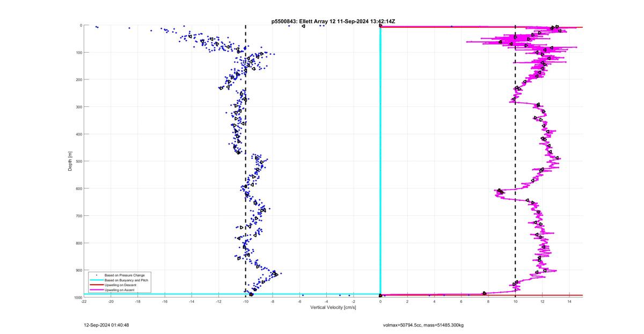Click legend entry 'Based on Pressure Change'
Screen dimensions: 644x334
point(125,275)
